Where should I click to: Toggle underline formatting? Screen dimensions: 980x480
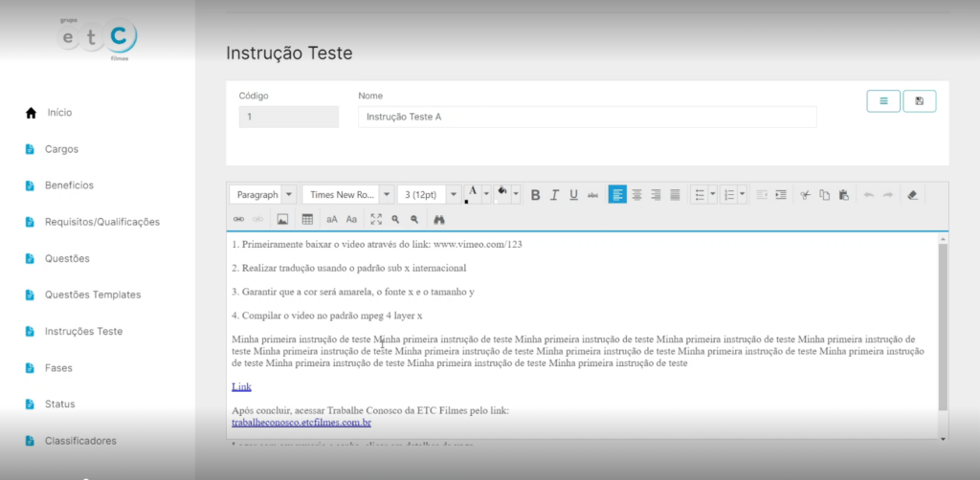(573, 195)
